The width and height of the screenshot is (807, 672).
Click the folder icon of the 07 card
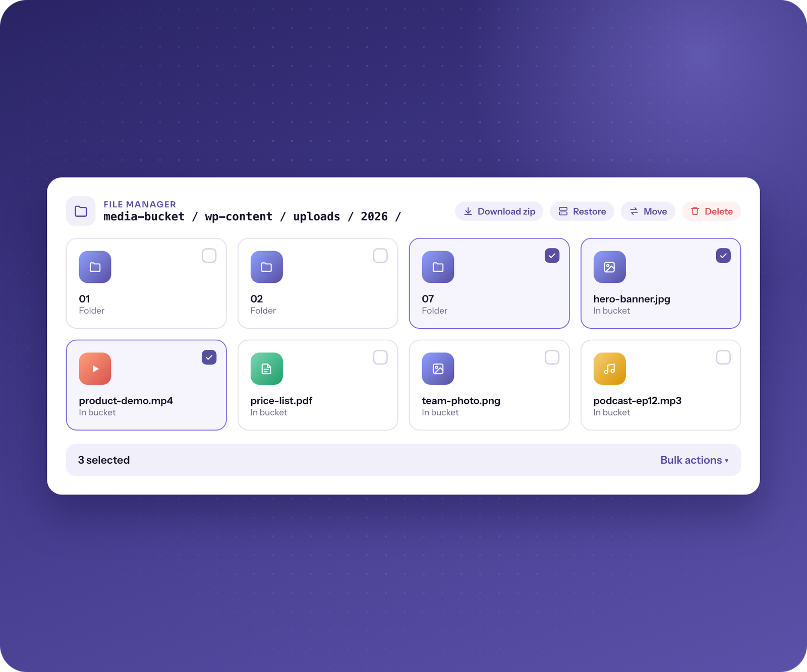[x=438, y=267]
